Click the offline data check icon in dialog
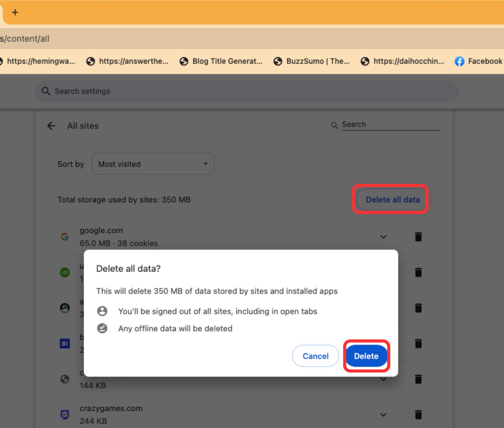The height and width of the screenshot is (428, 504). pos(102,328)
